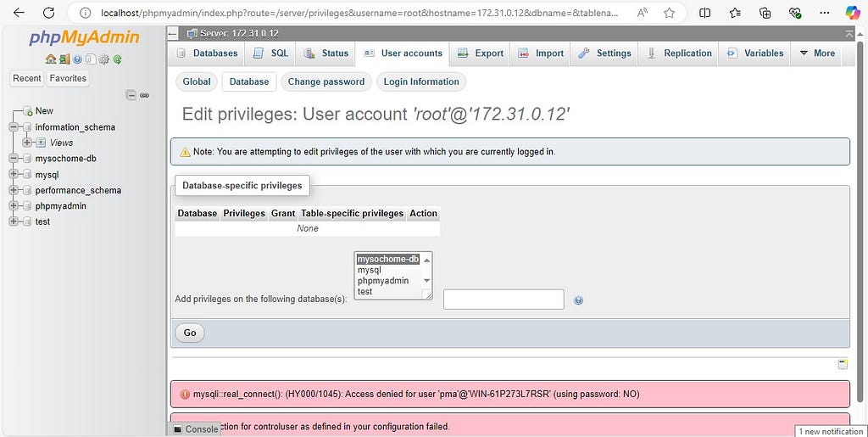The width and height of the screenshot is (868, 437).
Task: Select phpmyadmin in the privileges database list
Action: tap(383, 281)
